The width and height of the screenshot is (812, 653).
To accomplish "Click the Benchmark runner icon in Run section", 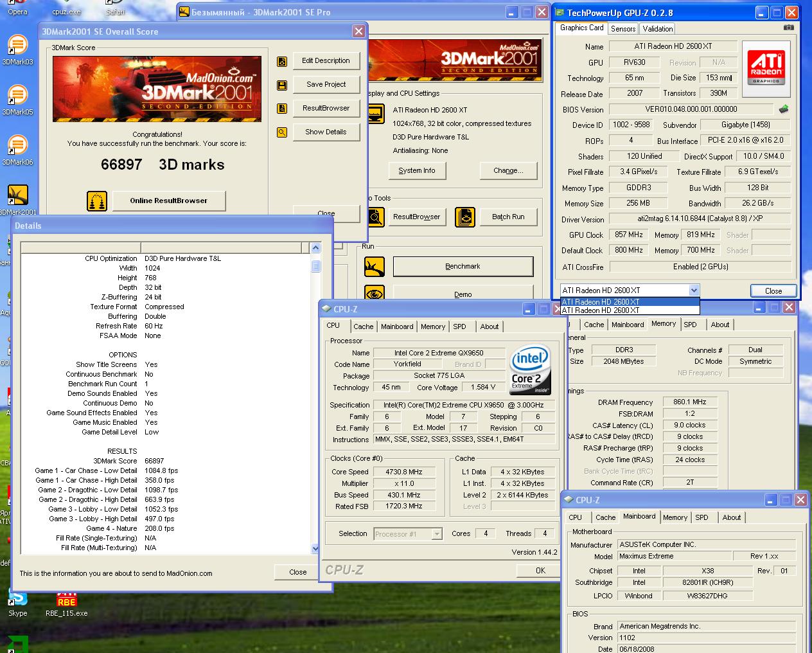I will click(x=375, y=267).
